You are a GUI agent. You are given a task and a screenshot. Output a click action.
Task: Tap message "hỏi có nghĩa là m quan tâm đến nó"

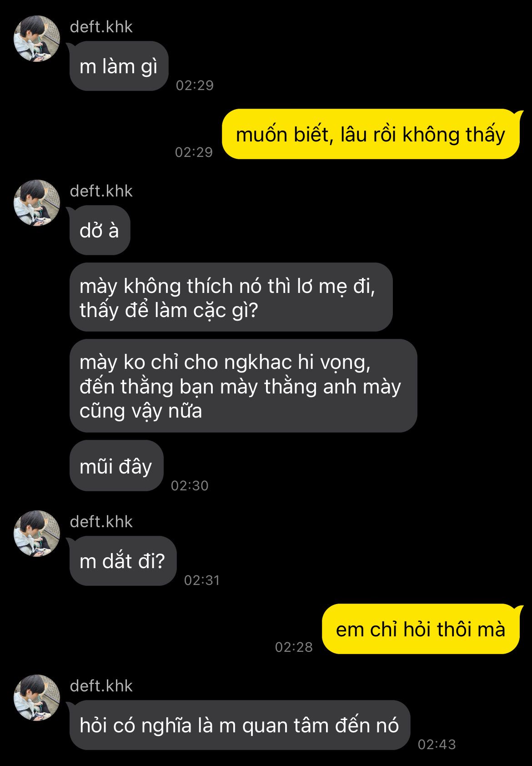(x=240, y=725)
